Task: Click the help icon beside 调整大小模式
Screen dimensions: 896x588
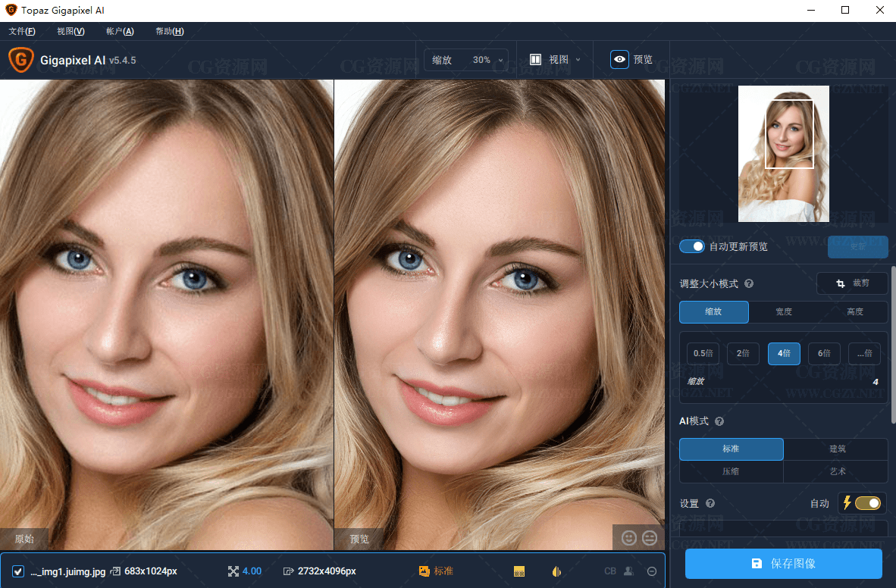Action: [x=749, y=283]
